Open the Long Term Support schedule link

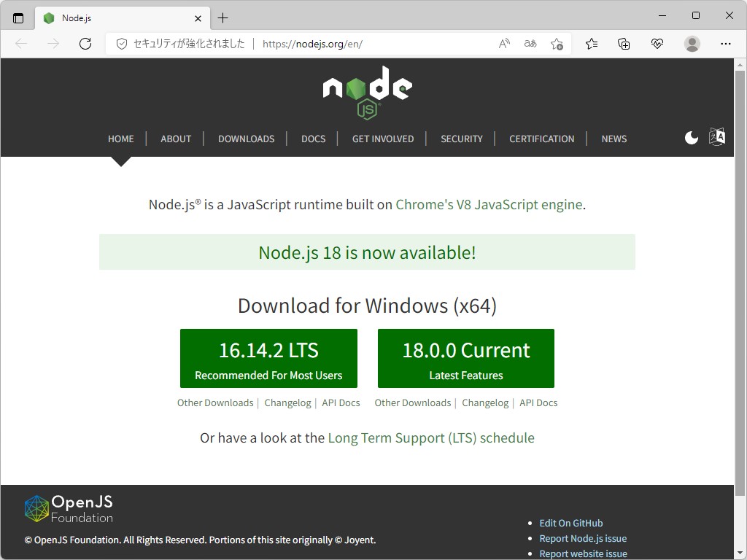(x=431, y=437)
